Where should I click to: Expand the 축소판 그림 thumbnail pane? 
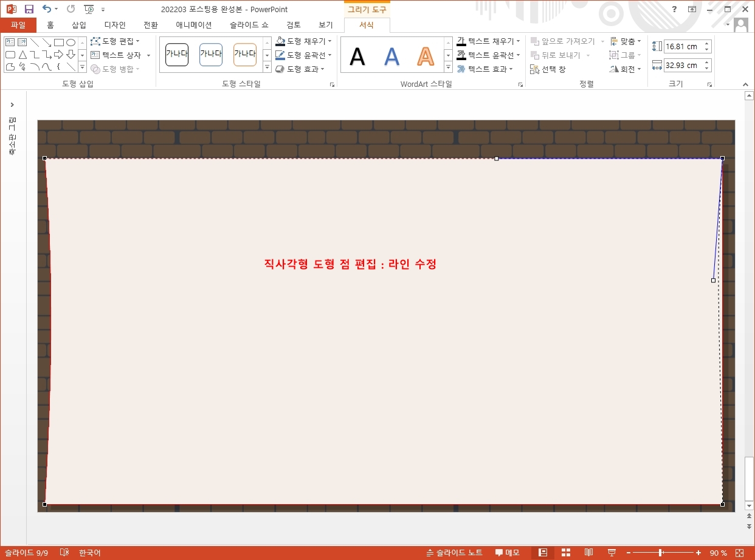[x=12, y=105]
